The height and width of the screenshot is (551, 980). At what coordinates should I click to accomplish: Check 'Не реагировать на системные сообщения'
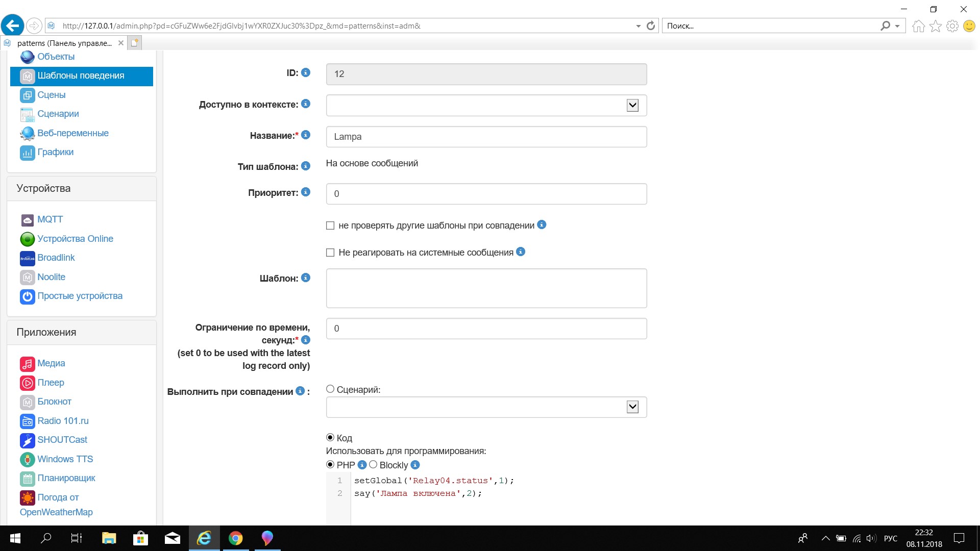(x=330, y=253)
